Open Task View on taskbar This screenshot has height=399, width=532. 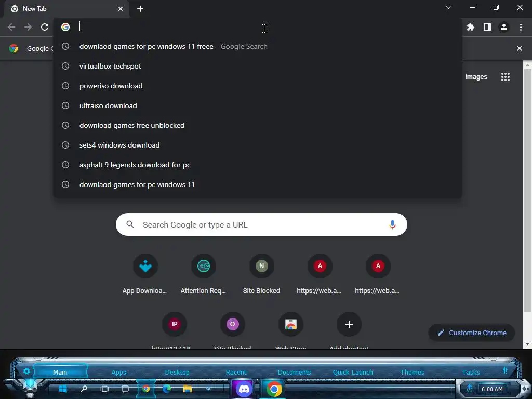[104, 389]
